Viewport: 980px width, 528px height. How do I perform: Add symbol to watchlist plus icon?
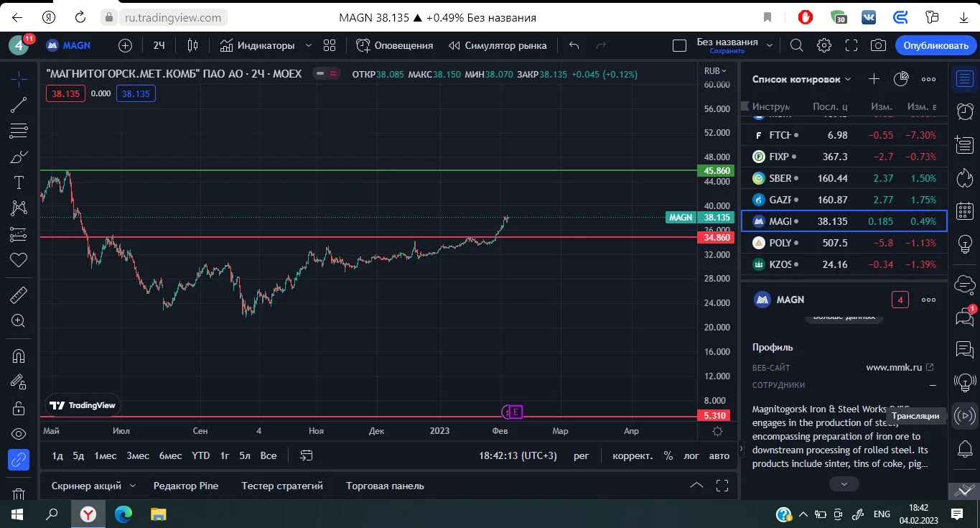(x=874, y=79)
